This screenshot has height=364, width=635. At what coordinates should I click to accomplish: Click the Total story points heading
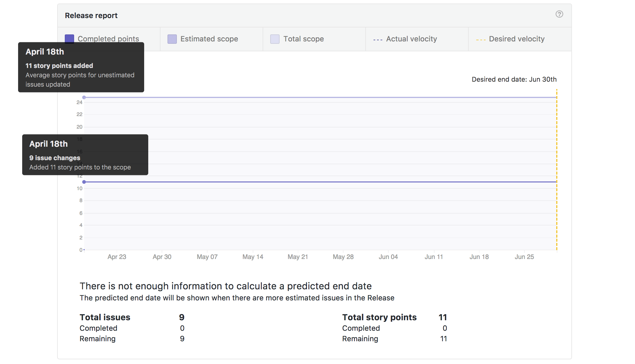click(379, 317)
